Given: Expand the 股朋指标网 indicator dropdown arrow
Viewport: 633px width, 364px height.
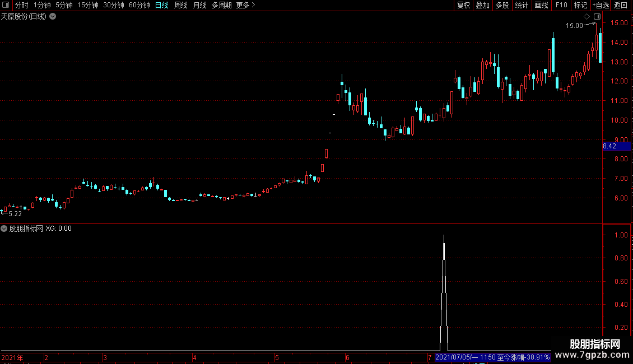Looking at the screenshot, I should 4,228.
